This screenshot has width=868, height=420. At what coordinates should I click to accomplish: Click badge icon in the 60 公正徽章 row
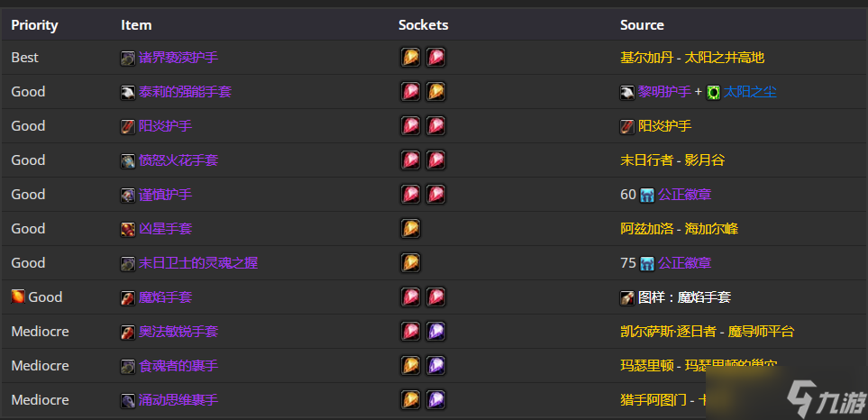tap(646, 195)
